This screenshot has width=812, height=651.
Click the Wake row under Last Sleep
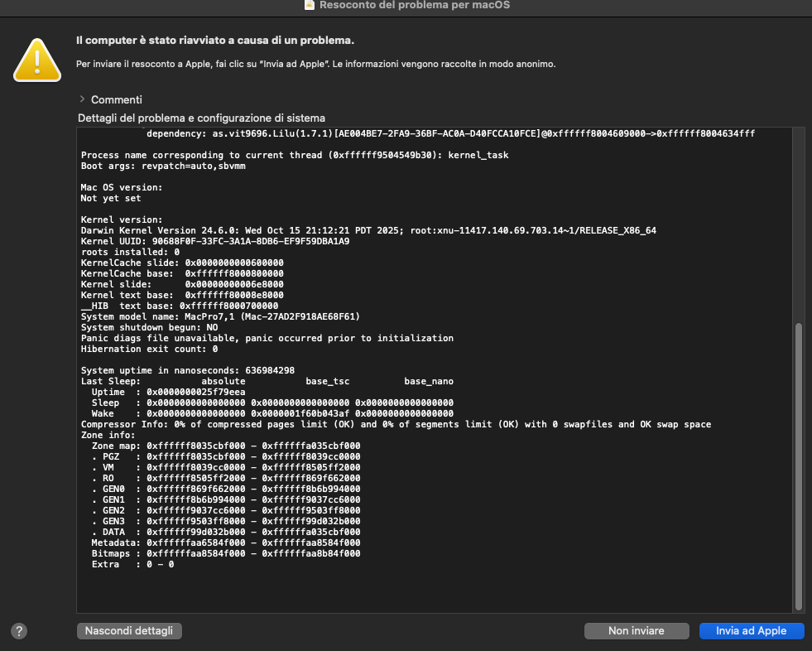[272, 413]
